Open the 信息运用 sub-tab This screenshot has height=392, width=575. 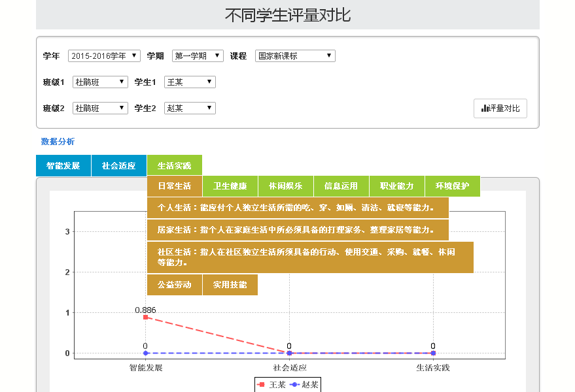341,186
